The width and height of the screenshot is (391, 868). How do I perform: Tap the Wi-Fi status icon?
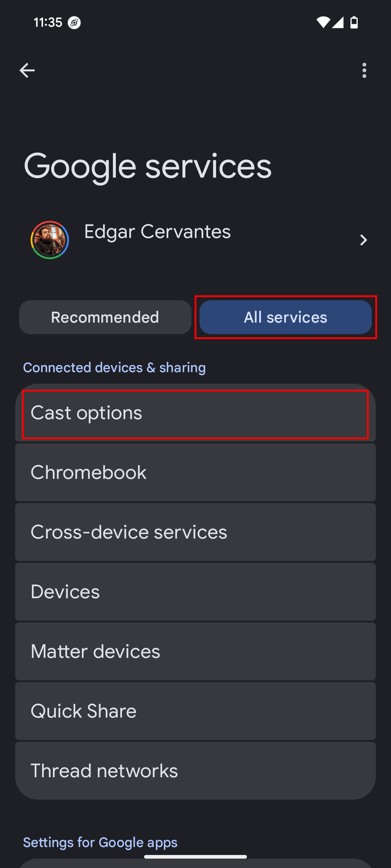click(323, 22)
